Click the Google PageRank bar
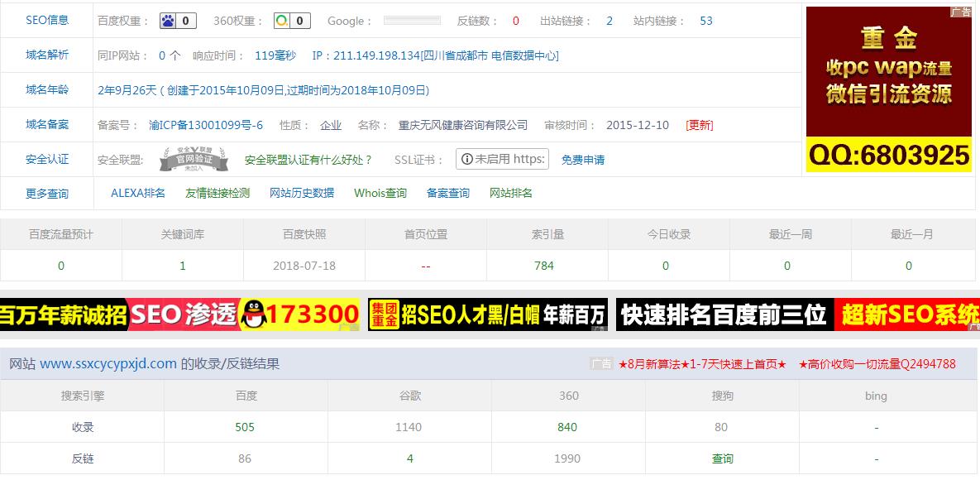The height and width of the screenshot is (480, 980). 412,21
